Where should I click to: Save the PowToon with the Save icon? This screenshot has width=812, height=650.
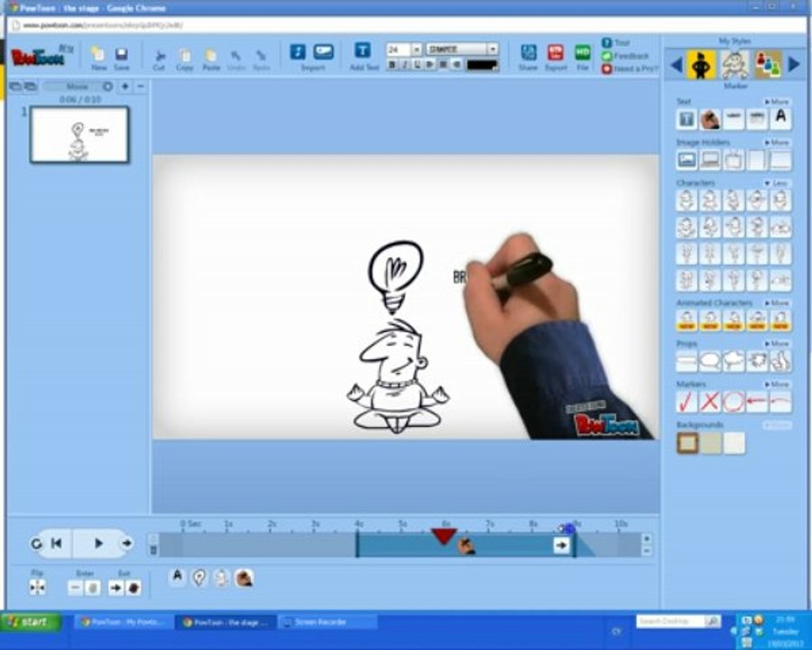click(121, 54)
